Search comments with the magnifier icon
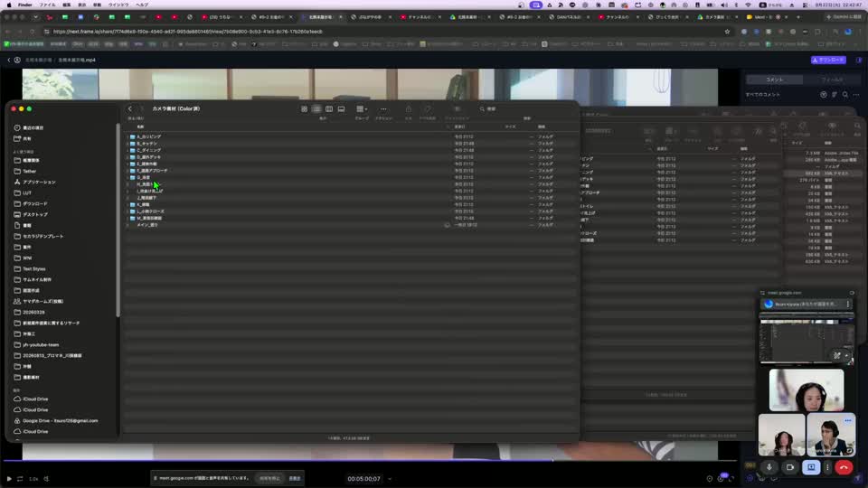 coord(845,95)
